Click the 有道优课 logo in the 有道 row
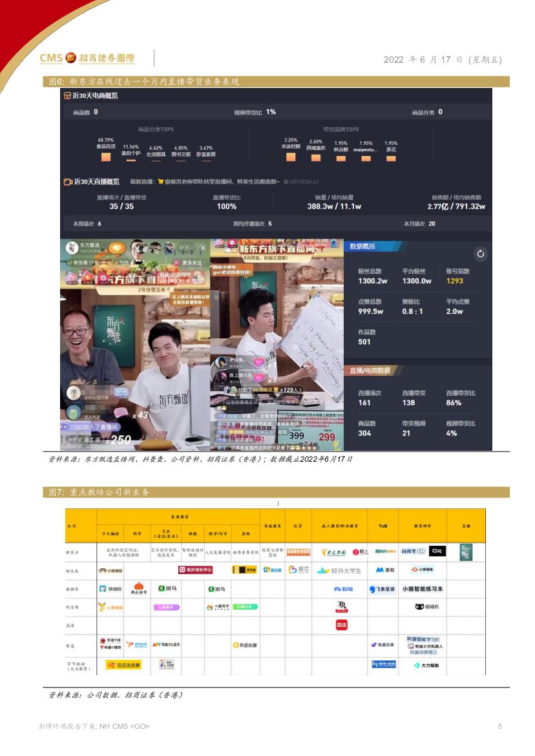 click(x=383, y=645)
